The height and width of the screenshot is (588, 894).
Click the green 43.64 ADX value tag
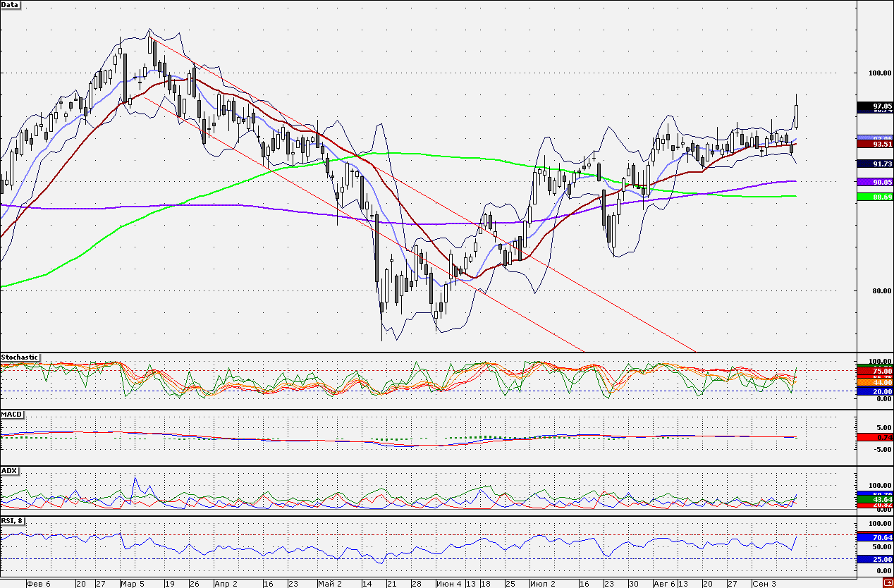(x=875, y=499)
